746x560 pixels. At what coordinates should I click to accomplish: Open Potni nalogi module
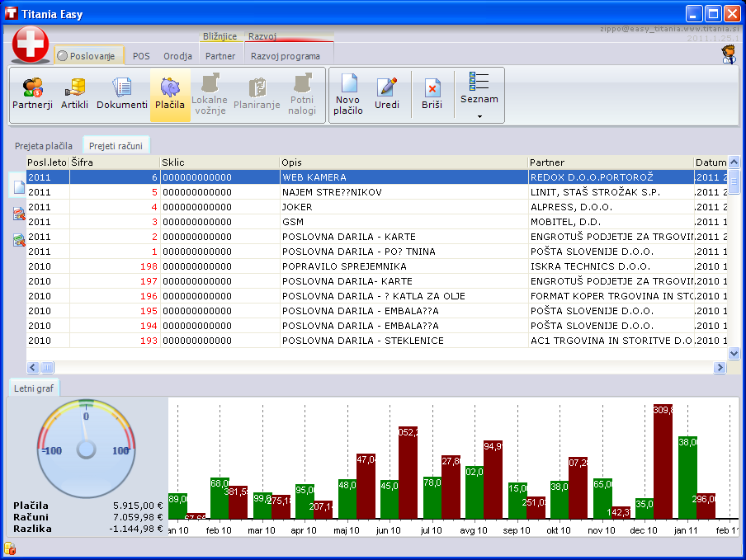point(302,95)
